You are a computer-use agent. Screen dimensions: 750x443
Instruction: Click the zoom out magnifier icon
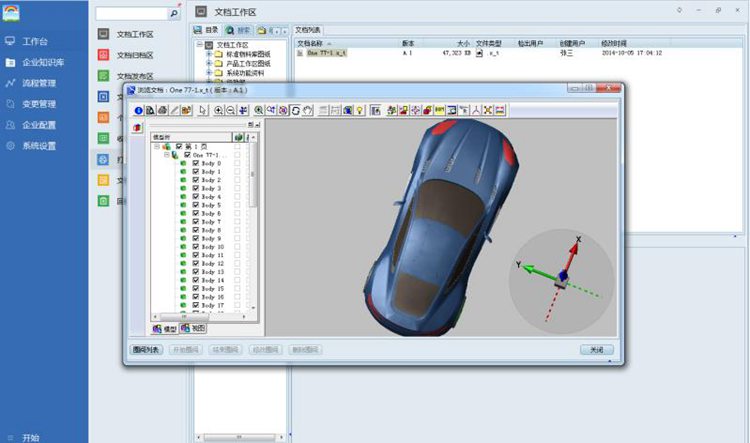[231, 110]
